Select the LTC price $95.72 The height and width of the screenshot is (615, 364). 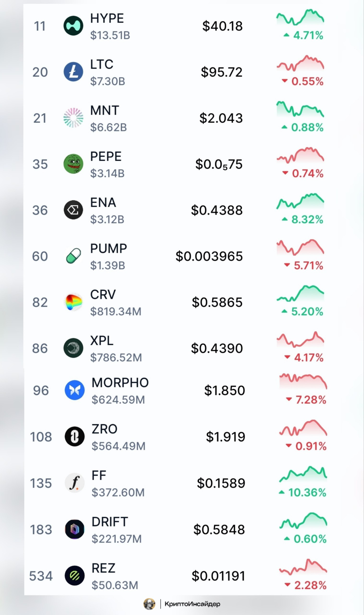[221, 72]
